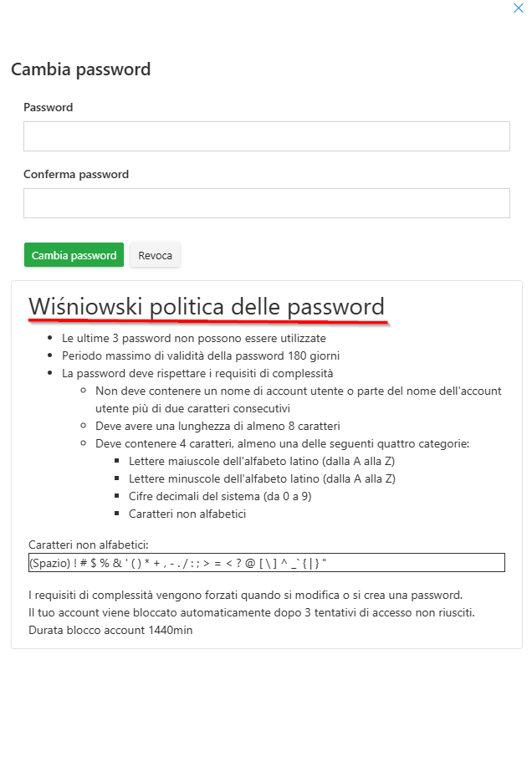532x762 pixels.
Task: Focus the Password input field
Action: [266, 136]
